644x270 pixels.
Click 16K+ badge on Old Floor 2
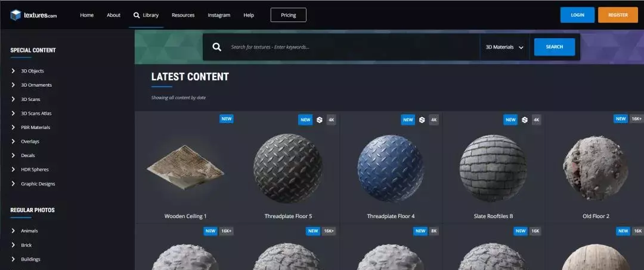coord(637,118)
